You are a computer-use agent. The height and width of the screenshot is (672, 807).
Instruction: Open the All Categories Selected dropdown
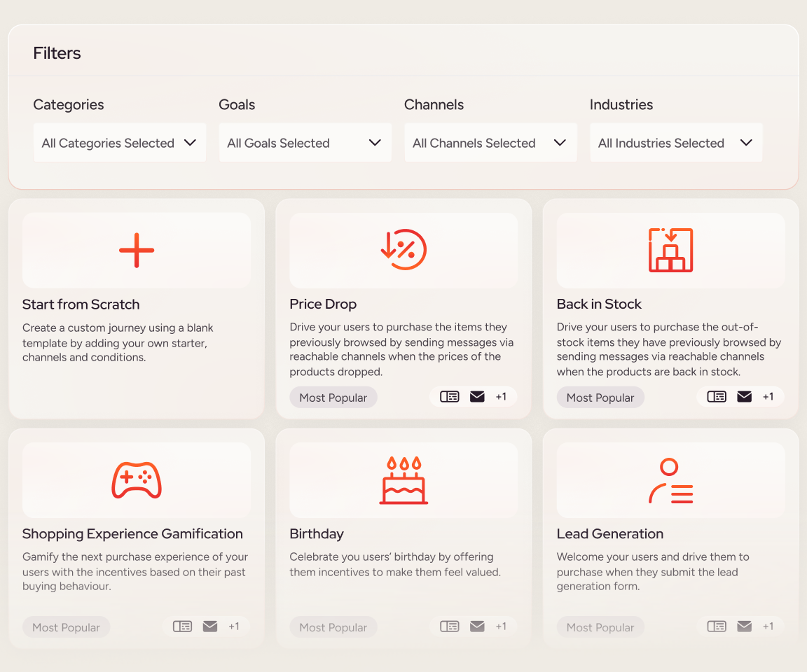(120, 143)
